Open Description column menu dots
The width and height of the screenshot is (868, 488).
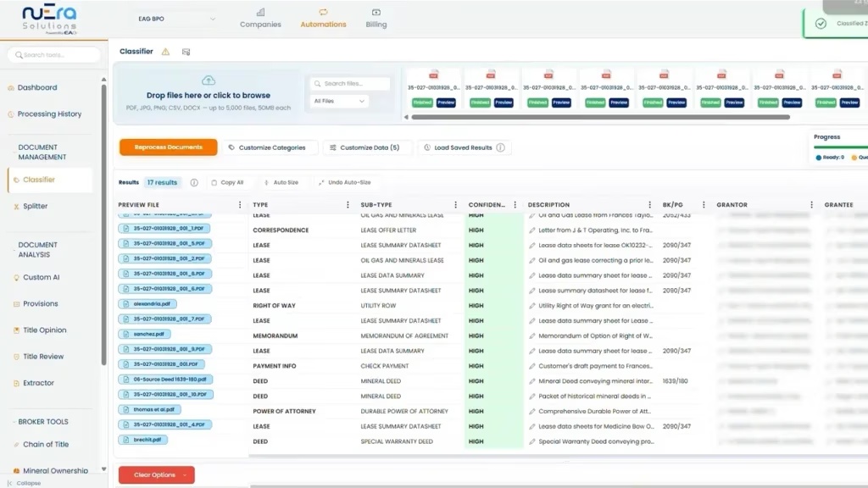649,205
